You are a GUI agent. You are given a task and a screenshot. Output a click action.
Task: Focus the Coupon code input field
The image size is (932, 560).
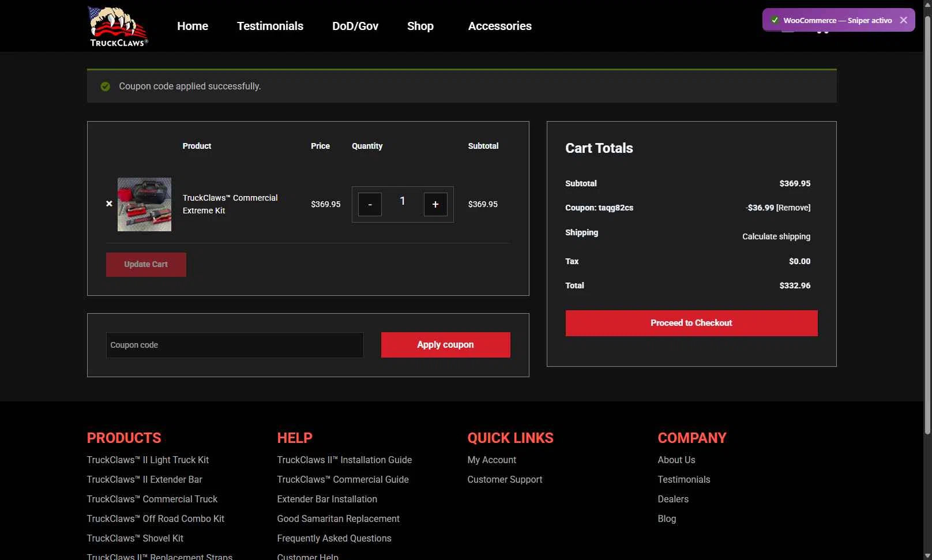pyautogui.click(x=235, y=345)
